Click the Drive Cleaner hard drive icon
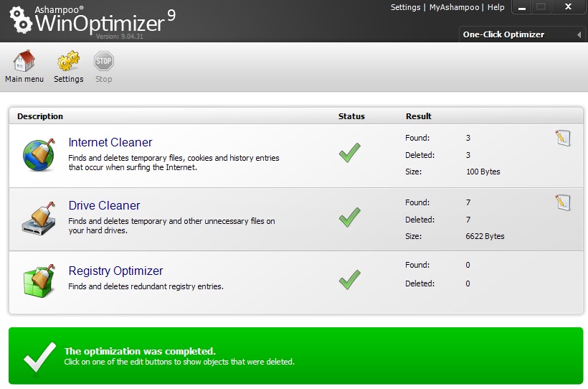Viewport: 588px width, 389px height. point(39,218)
